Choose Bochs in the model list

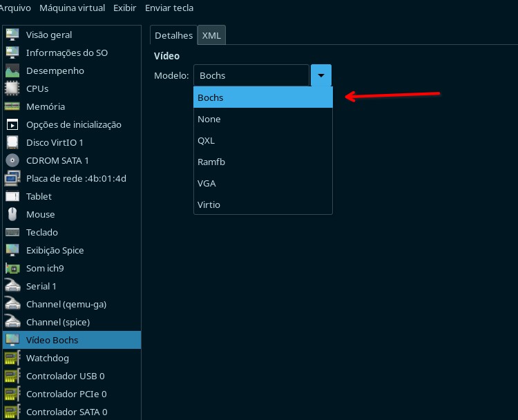[x=263, y=97]
